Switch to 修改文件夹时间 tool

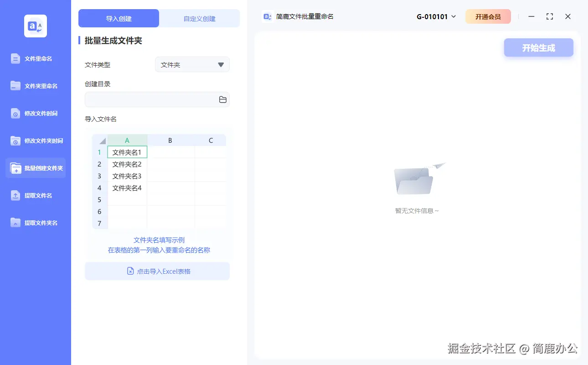pos(41,141)
